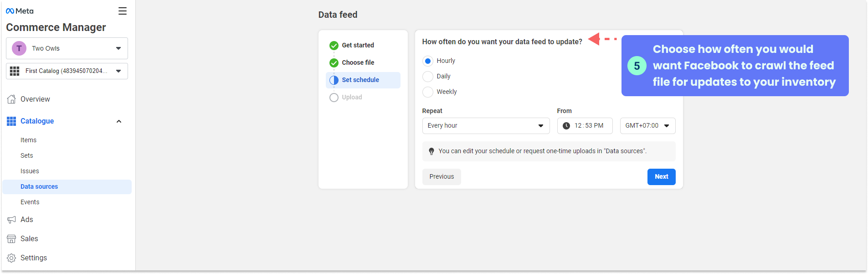Viewport: 868px width, 274px height.
Task: Click the Catalogue menu label
Action: coord(37,121)
